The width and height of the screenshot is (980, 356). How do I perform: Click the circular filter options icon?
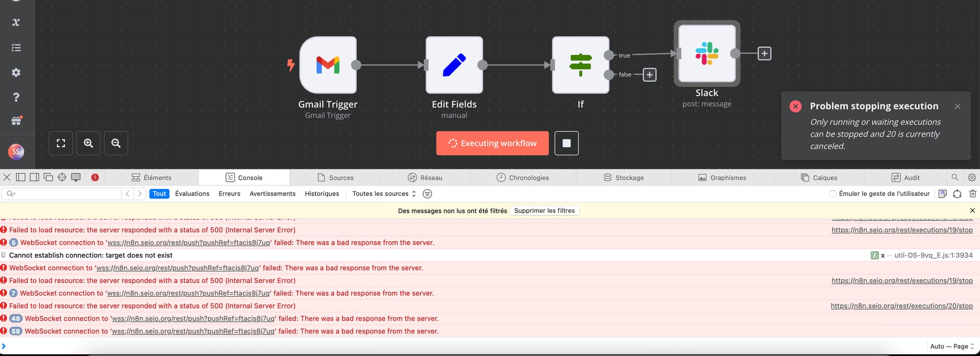click(427, 194)
